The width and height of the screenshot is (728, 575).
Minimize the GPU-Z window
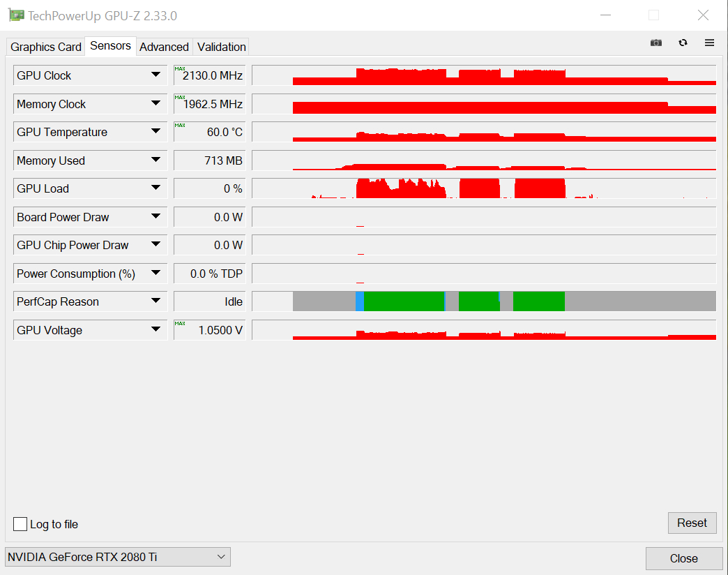605,15
